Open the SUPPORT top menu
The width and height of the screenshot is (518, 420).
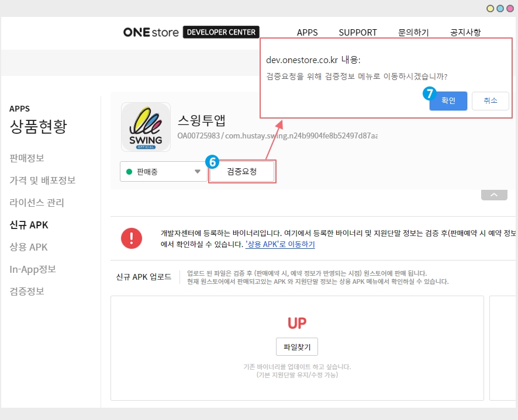pyautogui.click(x=358, y=33)
